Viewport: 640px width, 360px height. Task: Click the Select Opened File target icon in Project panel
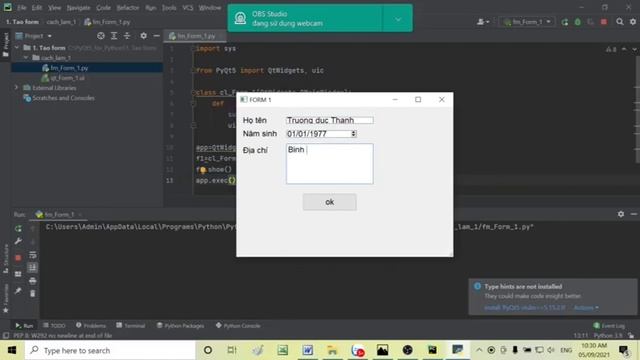101,36
